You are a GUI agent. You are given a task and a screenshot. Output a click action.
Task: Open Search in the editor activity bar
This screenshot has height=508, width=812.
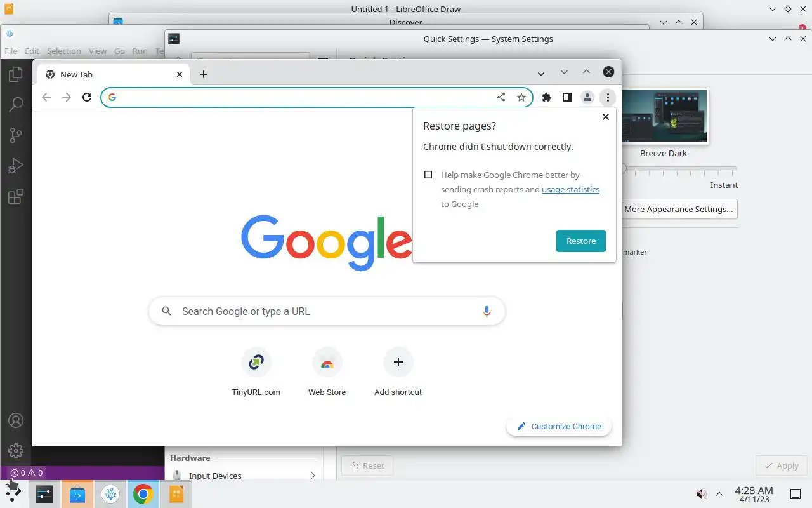(16, 105)
